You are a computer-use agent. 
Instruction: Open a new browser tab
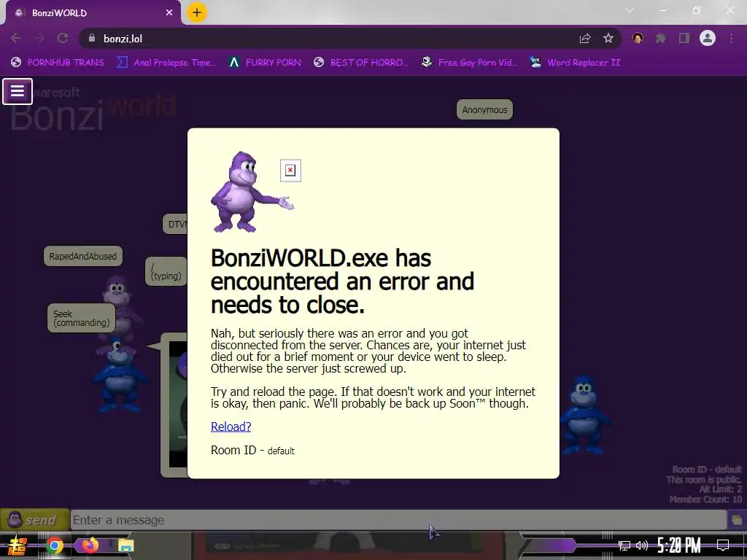pos(197,13)
